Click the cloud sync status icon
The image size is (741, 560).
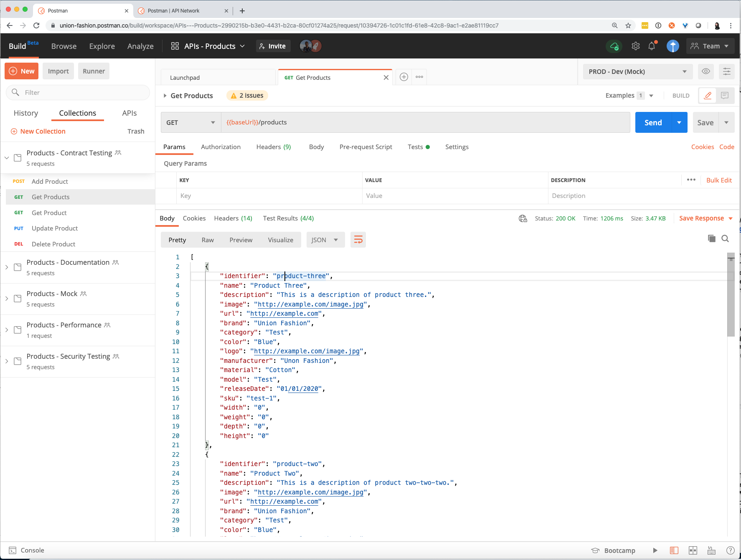point(614,46)
